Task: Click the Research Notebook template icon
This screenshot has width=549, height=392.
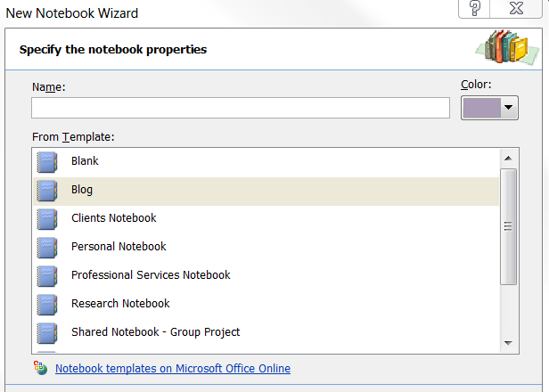Action: tap(47, 305)
